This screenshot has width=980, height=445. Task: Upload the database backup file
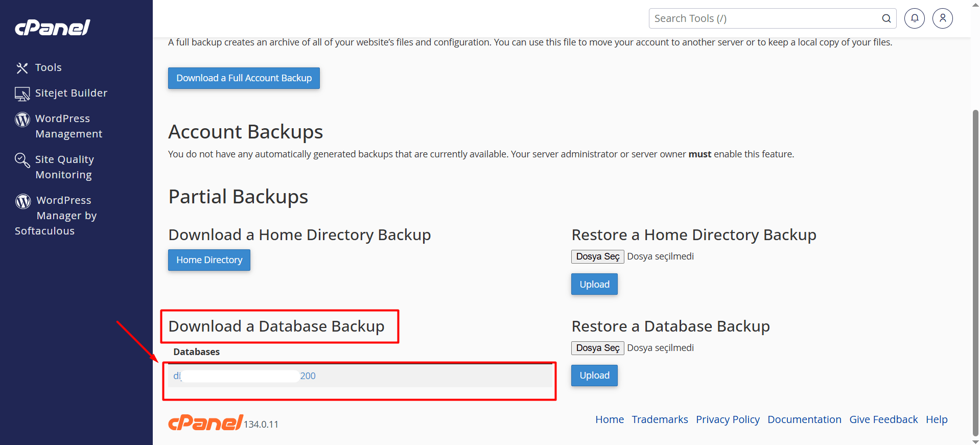pyautogui.click(x=594, y=376)
